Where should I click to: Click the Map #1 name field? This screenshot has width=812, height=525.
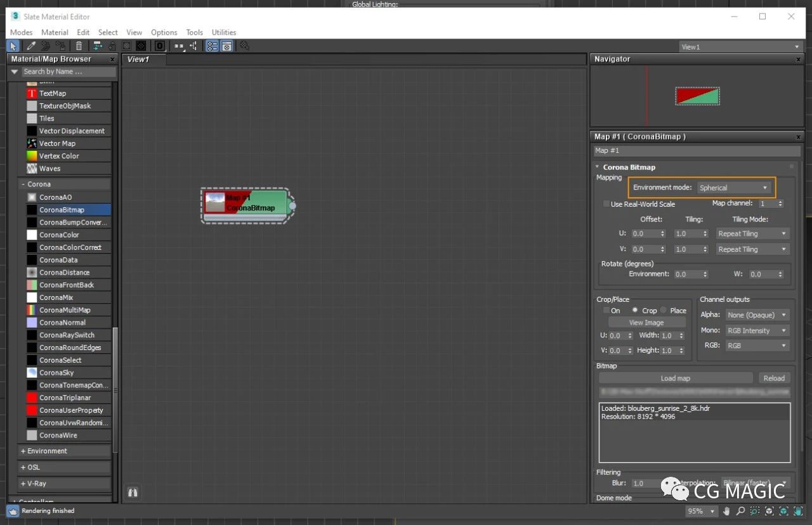[x=697, y=151]
